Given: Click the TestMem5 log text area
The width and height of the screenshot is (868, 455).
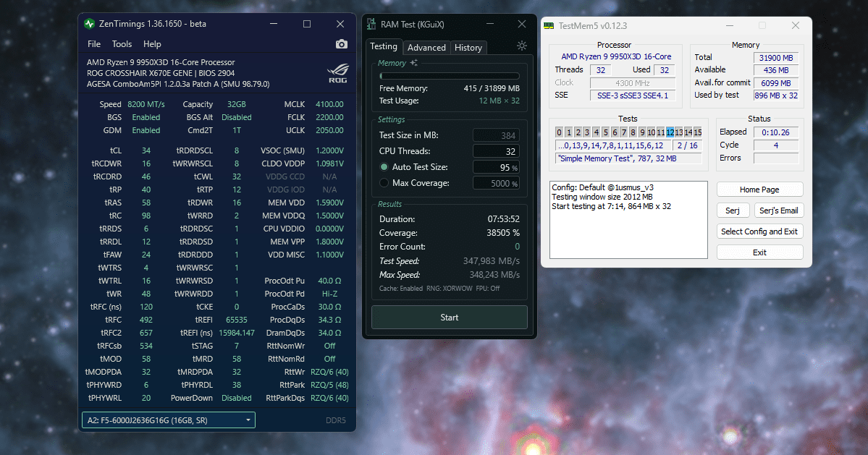Looking at the screenshot, I should (628, 220).
